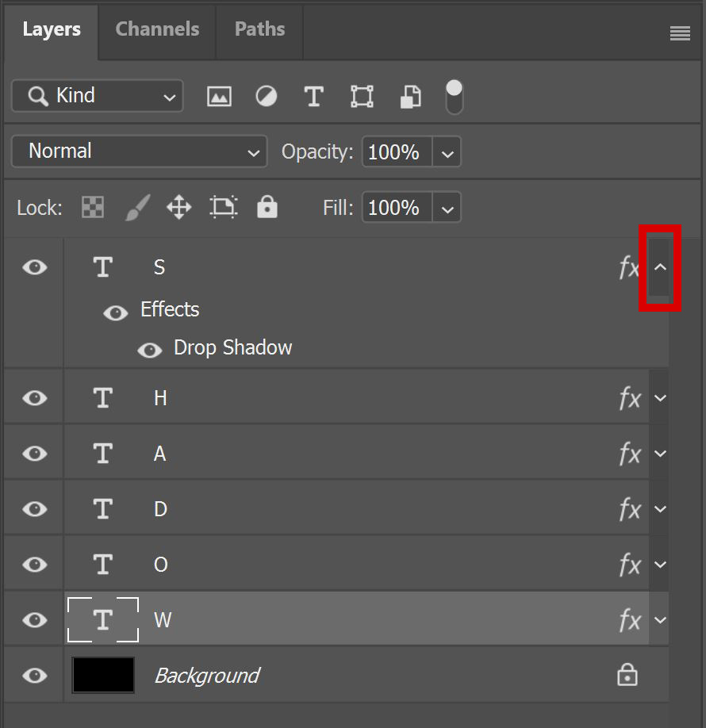Lock image pixels brush icon
Image resolution: width=706 pixels, height=728 pixels.
pos(138,207)
